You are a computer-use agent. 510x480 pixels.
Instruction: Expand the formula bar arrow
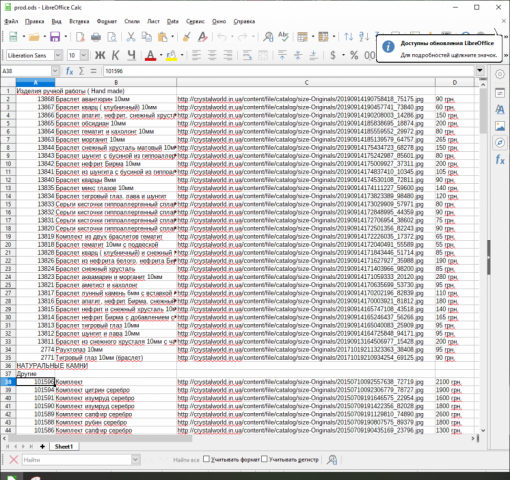point(480,71)
